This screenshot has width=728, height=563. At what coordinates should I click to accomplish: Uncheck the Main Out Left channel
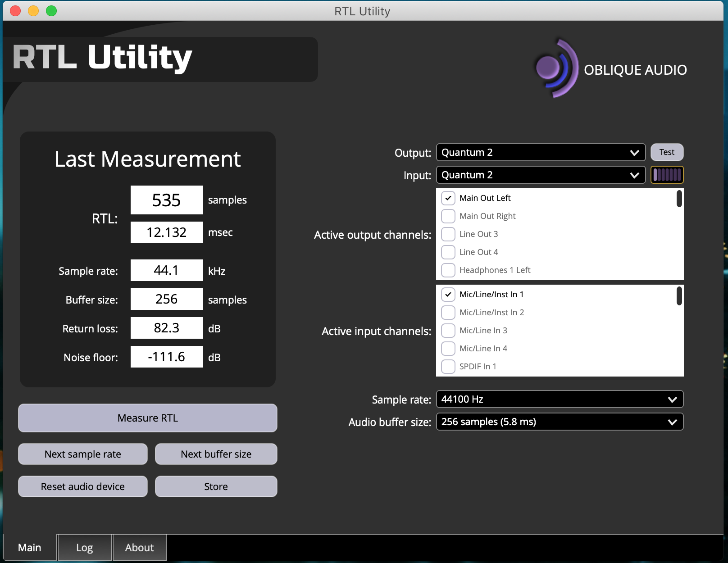(x=448, y=198)
